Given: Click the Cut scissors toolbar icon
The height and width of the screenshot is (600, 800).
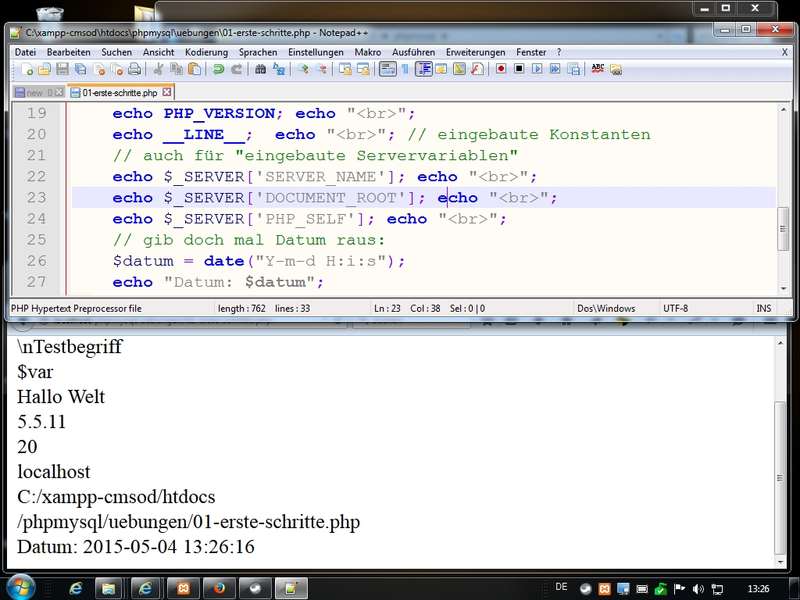Looking at the screenshot, I should tap(158, 69).
